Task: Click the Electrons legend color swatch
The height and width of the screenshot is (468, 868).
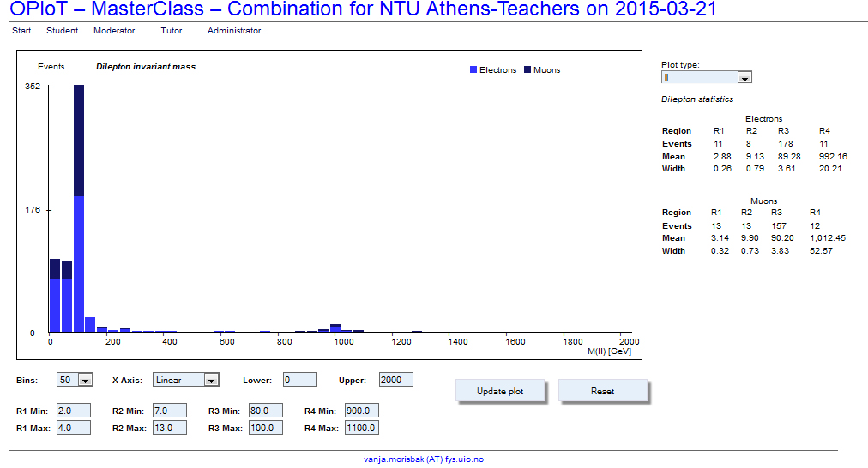Action: (x=473, y=69)
